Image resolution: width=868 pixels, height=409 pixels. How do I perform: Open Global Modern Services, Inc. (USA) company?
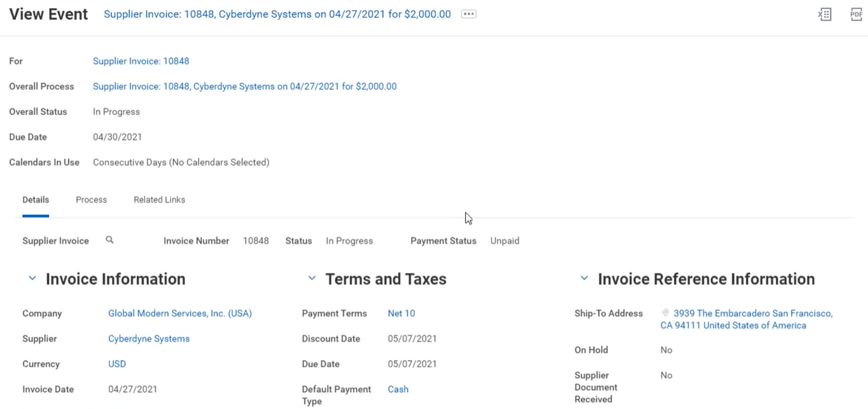(179, 314)
